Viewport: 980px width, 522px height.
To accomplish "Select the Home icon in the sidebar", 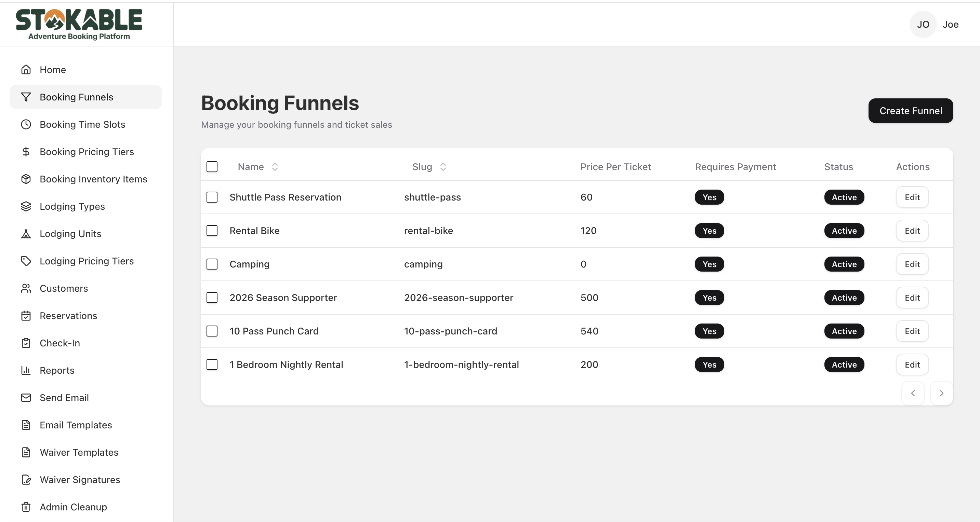I will click(x=26, y=70).
